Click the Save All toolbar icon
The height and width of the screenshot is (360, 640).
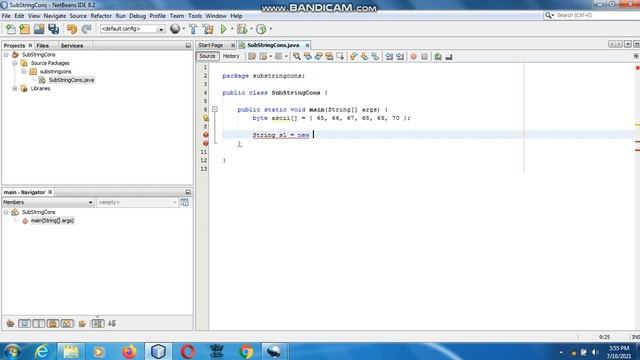pyautogui.click(x=53, y=29)
